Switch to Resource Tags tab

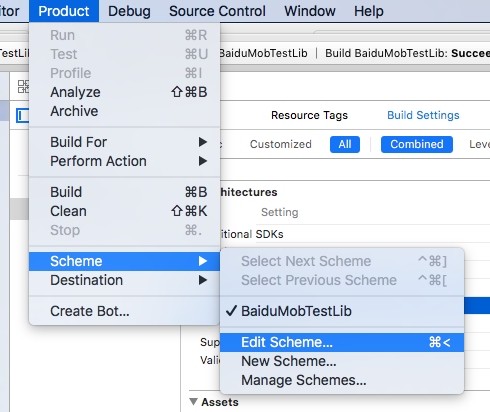click(309, 115)
